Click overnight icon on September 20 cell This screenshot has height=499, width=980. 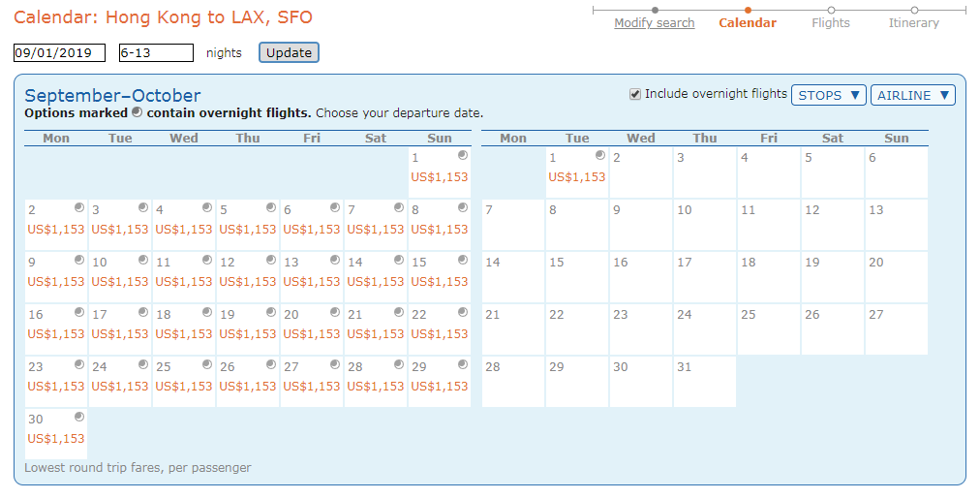coord(335,312)
